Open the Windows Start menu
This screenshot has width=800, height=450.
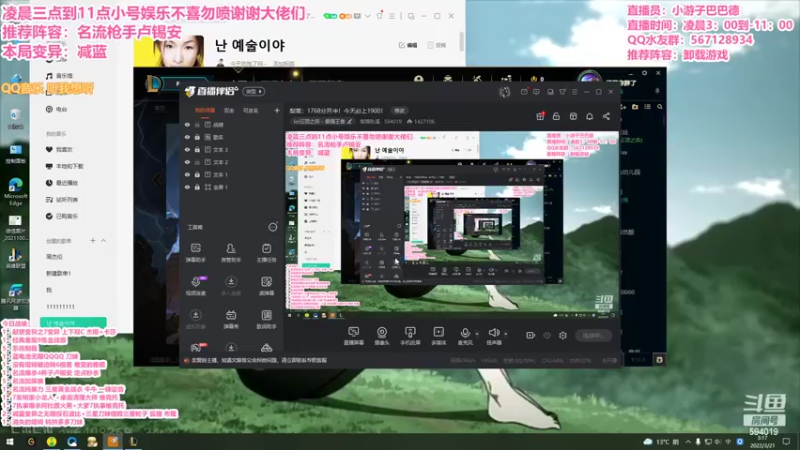tap(10, 442)
